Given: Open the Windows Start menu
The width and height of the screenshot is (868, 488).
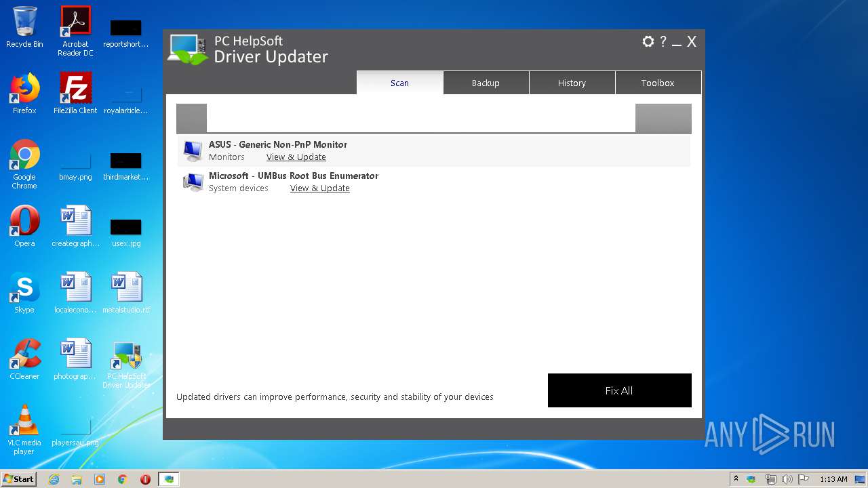Looking at the screenshot, I should 19,479.
